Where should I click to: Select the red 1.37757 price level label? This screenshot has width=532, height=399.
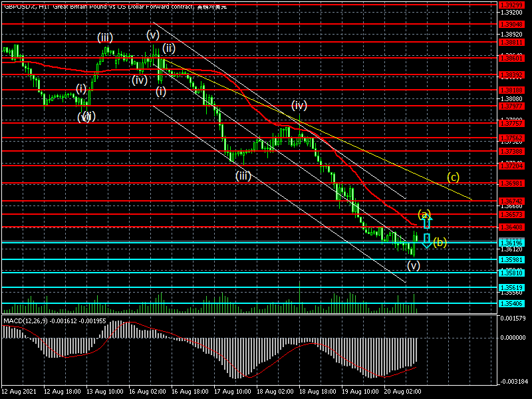511,123
